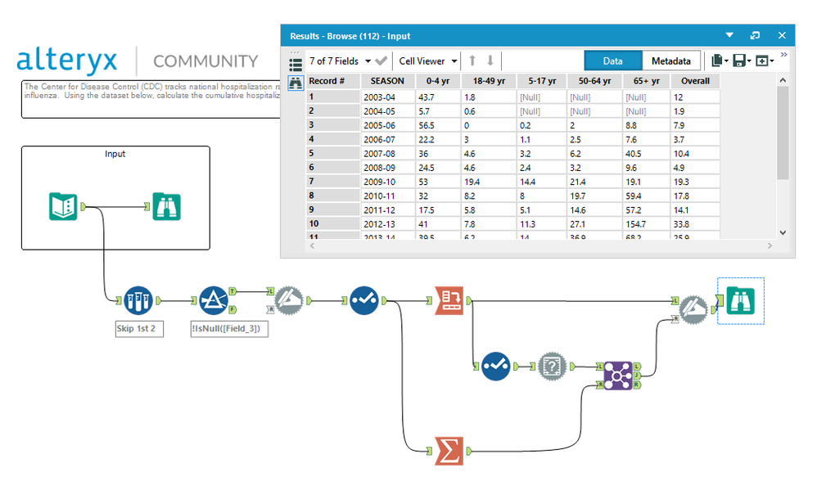
Task: Open the 7 of 7 Fields dropdown
Action: click(368, 61)
